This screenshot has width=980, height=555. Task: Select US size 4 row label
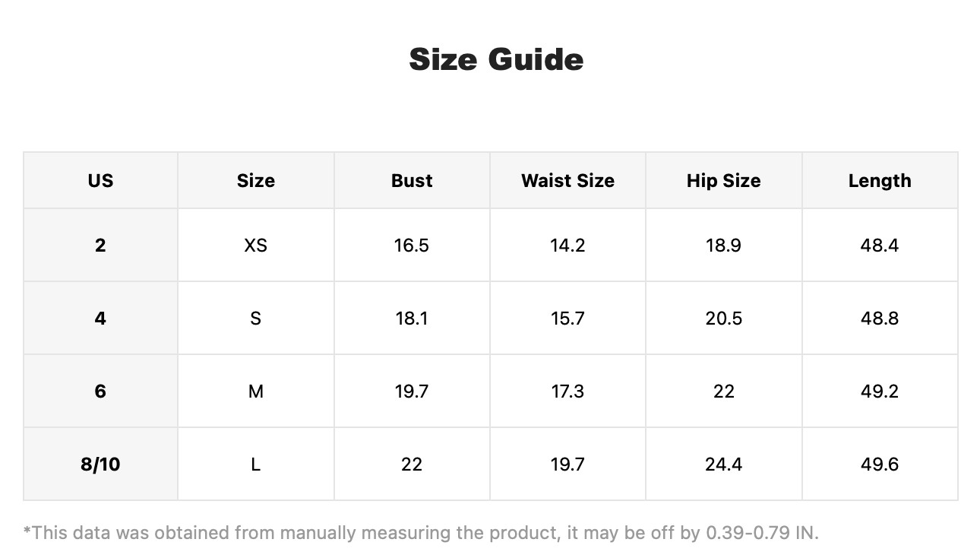[100, 319]
